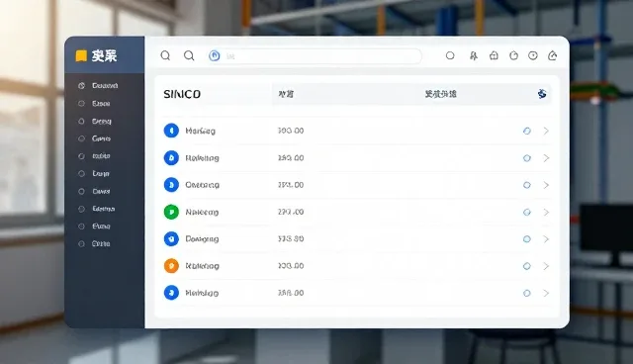
Task: Expand the second row with its chevron
Action: coord(546,158)
